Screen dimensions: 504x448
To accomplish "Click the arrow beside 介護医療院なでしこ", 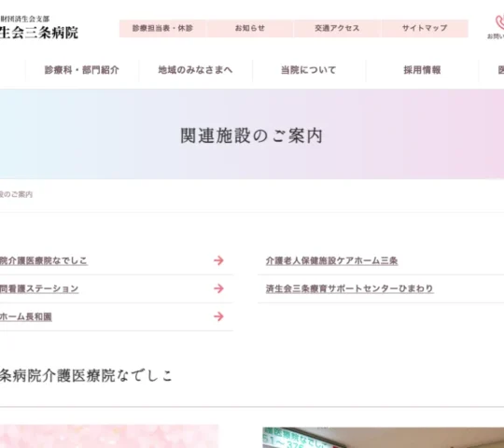I will [218, 260].
